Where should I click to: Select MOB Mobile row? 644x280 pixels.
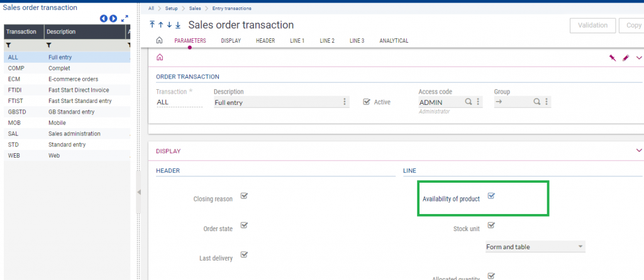click(x=67, y=122)
